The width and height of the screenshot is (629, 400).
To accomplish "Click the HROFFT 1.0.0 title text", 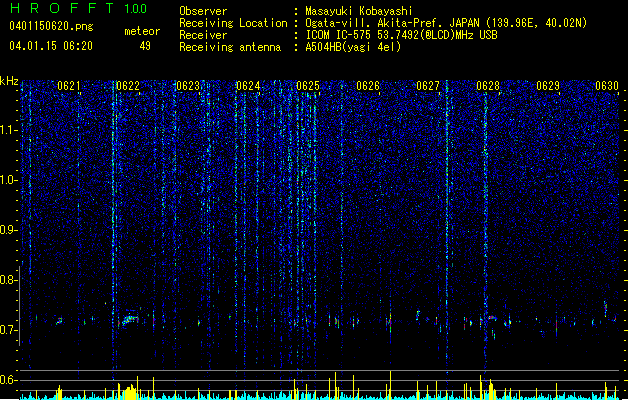I will [x=79, y=8].
